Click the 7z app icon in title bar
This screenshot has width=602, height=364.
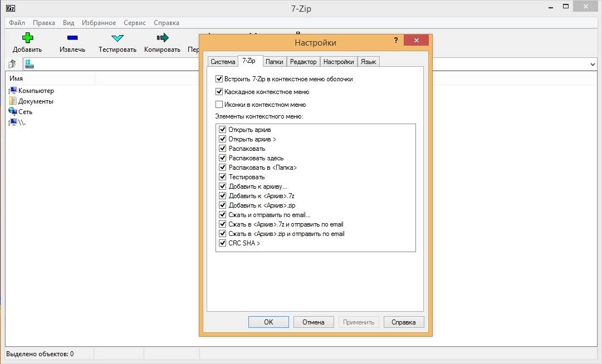click(11, 8)
